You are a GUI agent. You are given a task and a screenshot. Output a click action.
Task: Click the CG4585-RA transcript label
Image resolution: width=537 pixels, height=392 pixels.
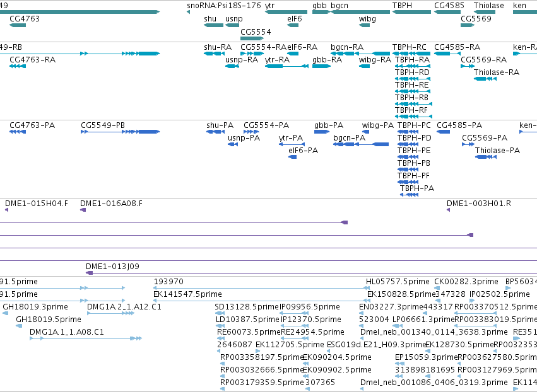[x=457, y=47]
